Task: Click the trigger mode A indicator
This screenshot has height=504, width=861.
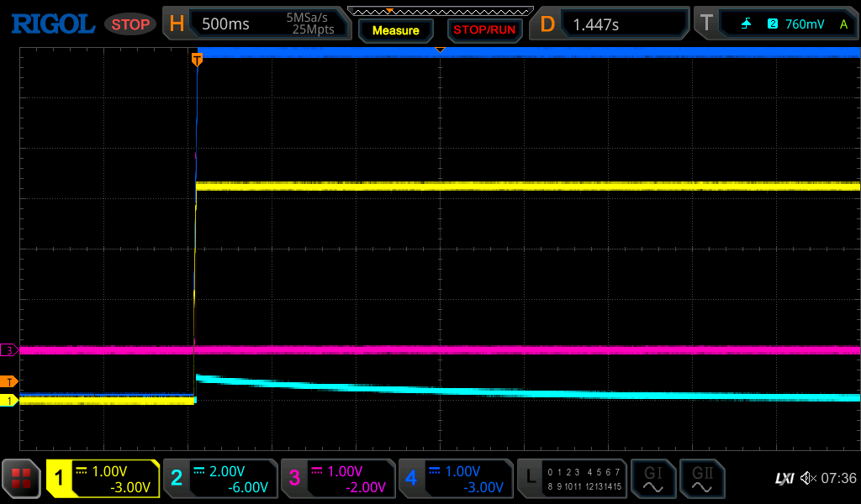Action: coord(843,24)
